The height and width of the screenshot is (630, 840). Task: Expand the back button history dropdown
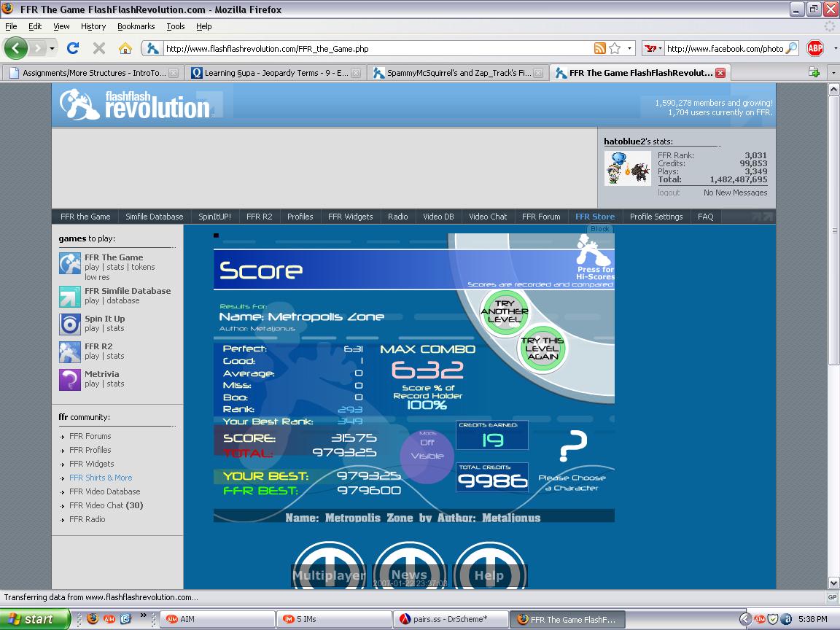[x=52, y=49]
